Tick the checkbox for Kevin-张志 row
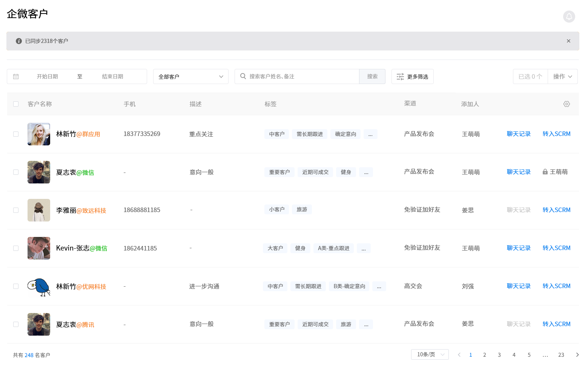The image size is (588, 365). pyautogui.click(x=16, y=248)
